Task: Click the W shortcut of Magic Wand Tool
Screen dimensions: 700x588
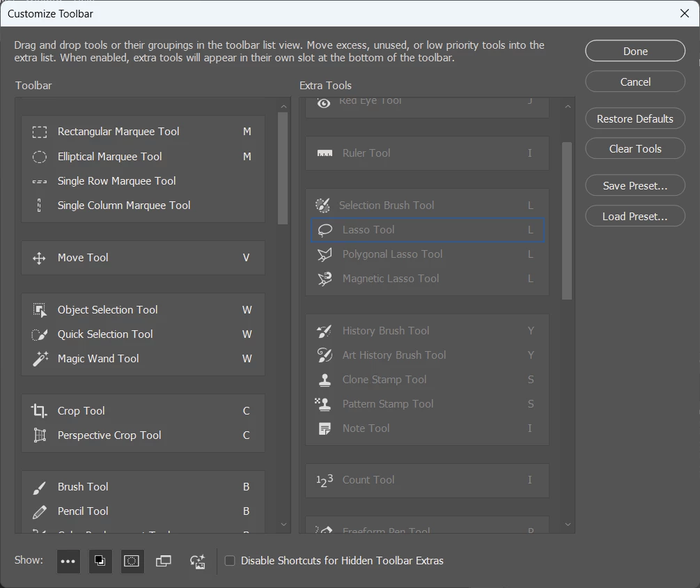Action: click(x=247, y=359)
